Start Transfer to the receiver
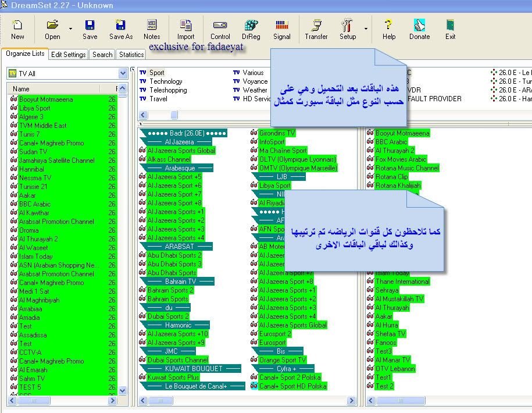This screenshot has width=532, height=413. (x=316, y=30)
